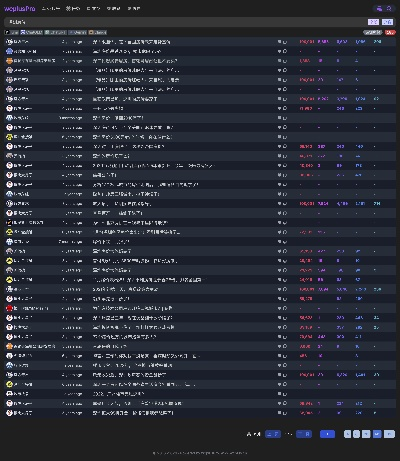Click the grey pill button beside the red one
The width and height of the screenshot is (400, 461).
(x=373, y=32)
